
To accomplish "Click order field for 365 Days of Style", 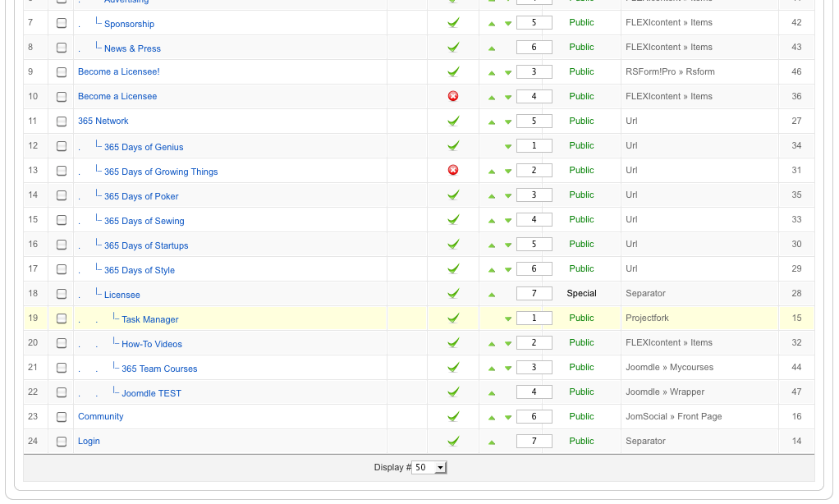I will 534,268.
